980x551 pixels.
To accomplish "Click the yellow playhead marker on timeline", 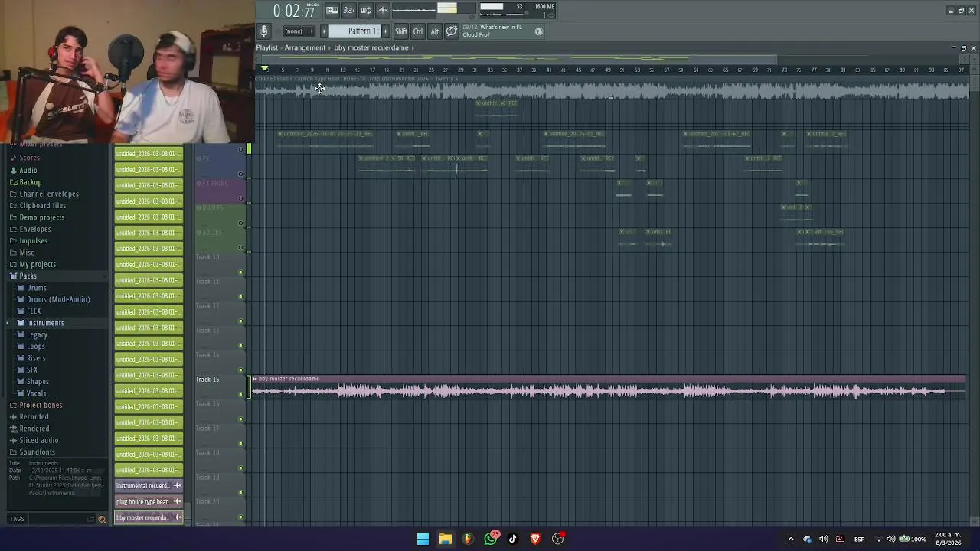I will 264,69.
